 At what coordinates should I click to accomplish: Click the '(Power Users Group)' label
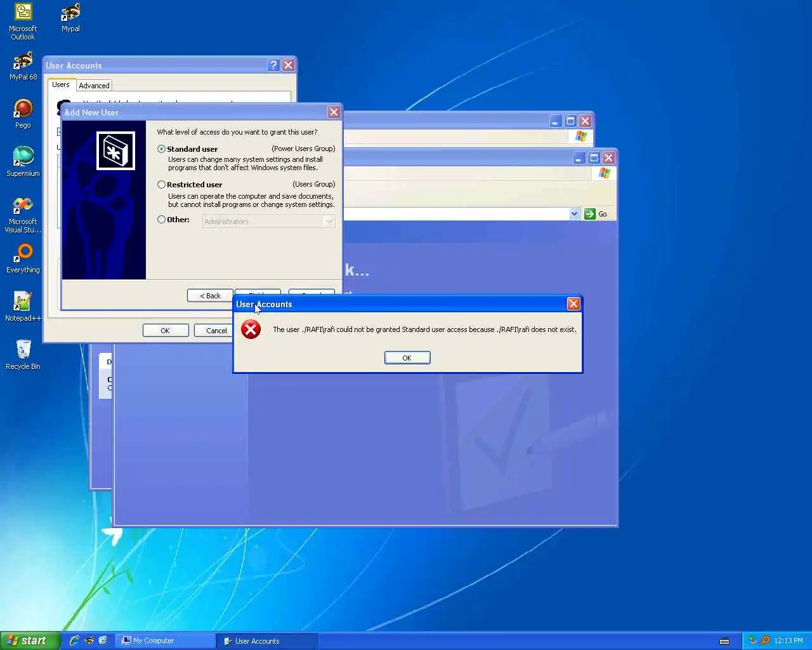(303, 149)
